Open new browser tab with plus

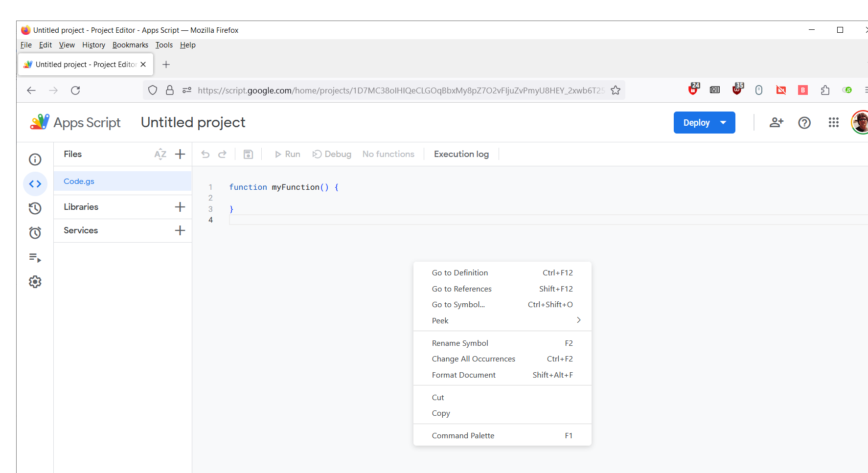coord(166,65)
